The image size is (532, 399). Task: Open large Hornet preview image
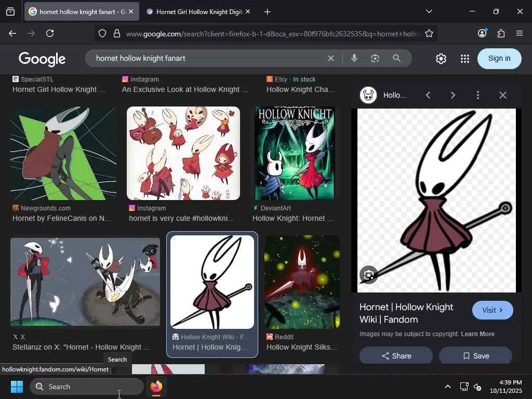point(436,201)
